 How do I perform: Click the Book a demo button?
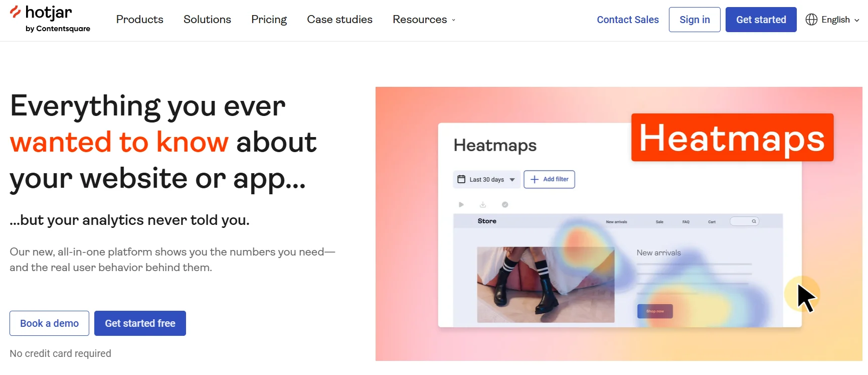tap(49, 323)
